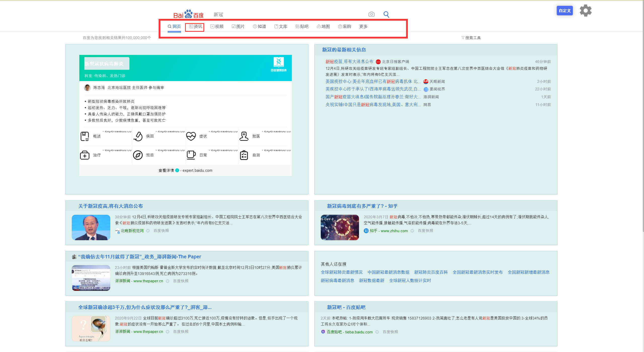Open settings with the gear icon
644x352 pixels.
[585, 10]
